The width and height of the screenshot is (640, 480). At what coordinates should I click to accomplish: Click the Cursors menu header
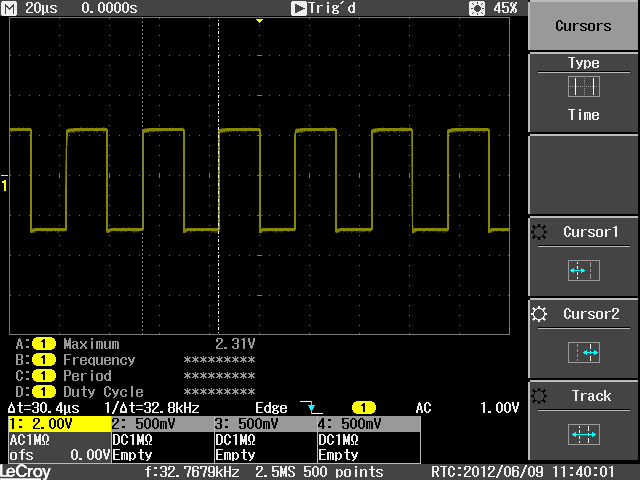point(583,25)
